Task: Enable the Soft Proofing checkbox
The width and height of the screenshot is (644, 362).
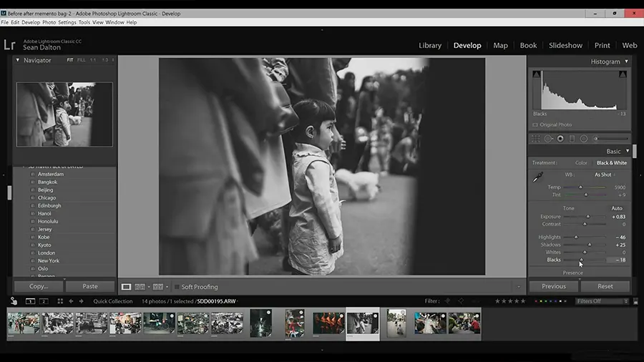Action: pyautogui.click(x=177, y=287)
